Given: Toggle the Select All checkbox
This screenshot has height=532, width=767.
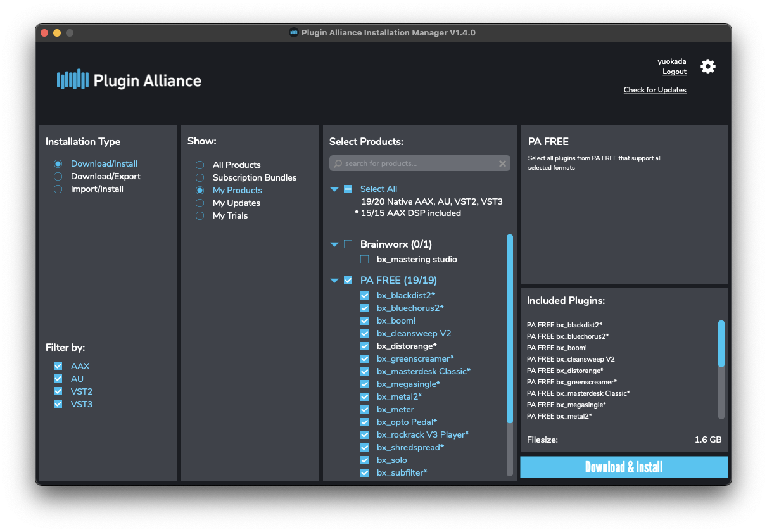Looking at the screenshot, I should pyautogui.click(x=348, y=189).
